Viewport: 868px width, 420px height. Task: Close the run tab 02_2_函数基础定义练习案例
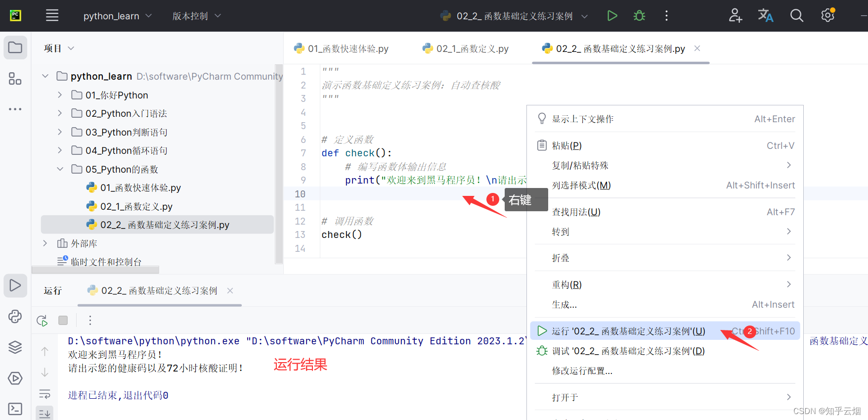pyautogui.click(x=230, y=290)
